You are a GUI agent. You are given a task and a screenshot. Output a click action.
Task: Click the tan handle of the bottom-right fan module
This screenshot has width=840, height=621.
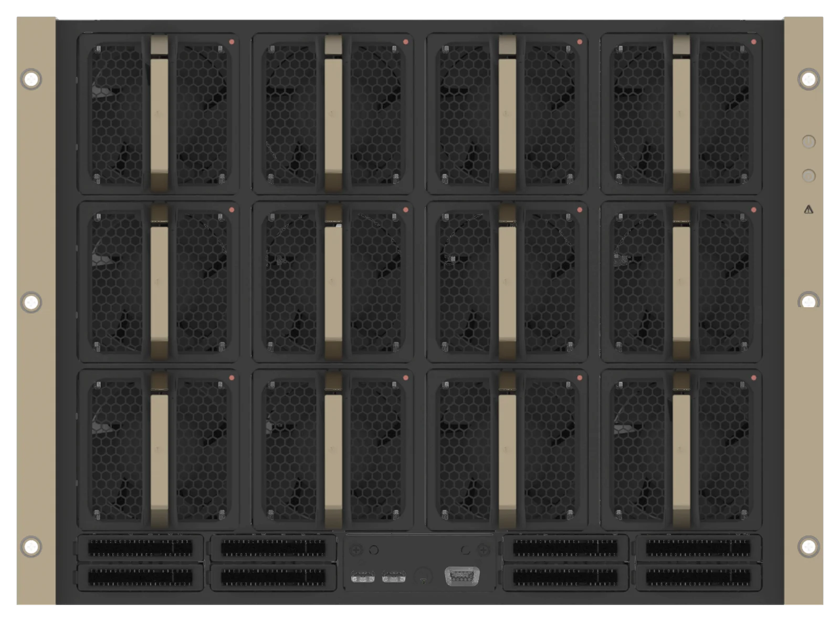(681, 450)
